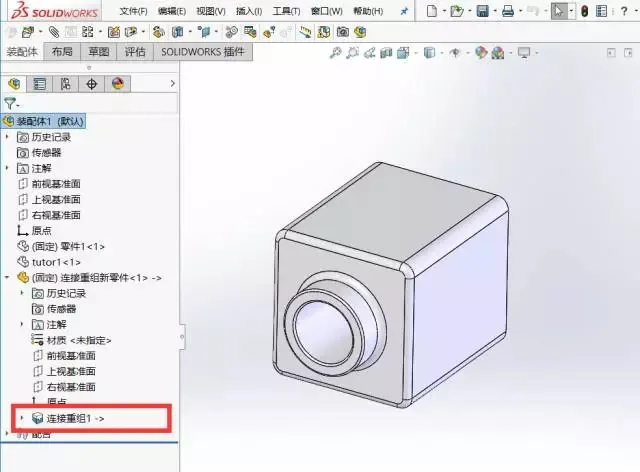Switch to 草图 tab
The image size is (640, 472).
coord(99,52)
